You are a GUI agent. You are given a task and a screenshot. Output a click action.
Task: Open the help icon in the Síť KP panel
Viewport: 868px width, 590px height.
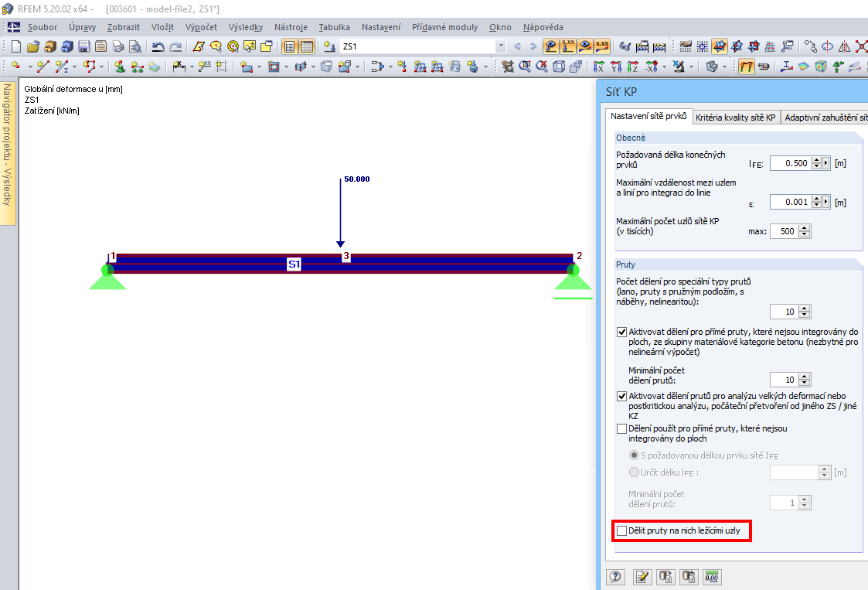point(615,578)
